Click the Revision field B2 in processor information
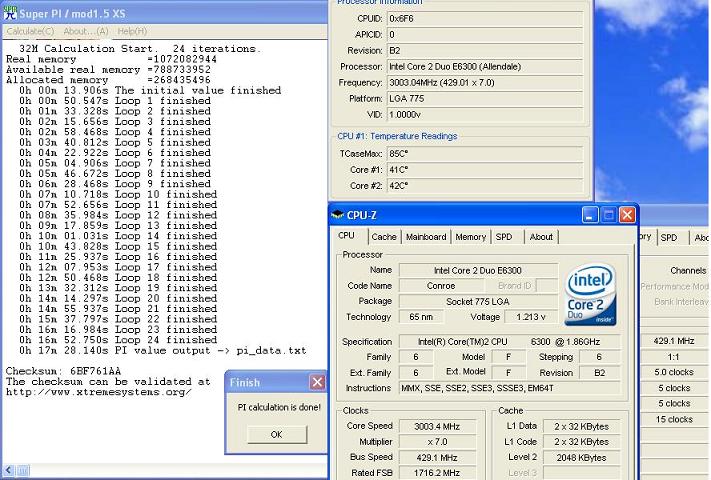711x480 pixels. (485, 51)
